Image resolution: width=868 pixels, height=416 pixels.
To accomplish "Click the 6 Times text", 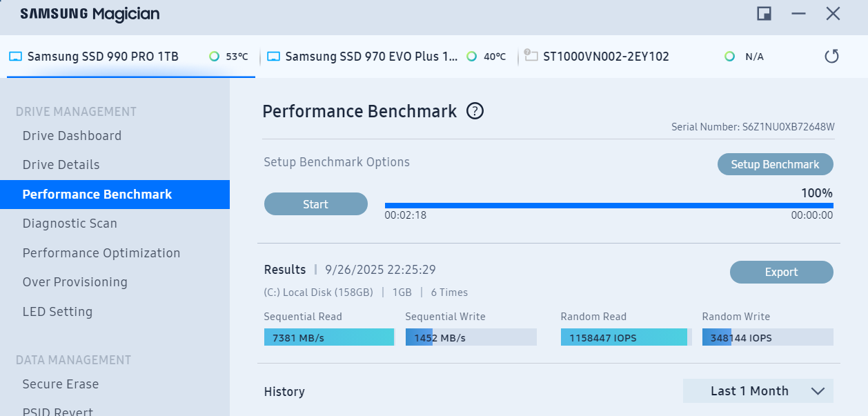I will coord(449,293).
